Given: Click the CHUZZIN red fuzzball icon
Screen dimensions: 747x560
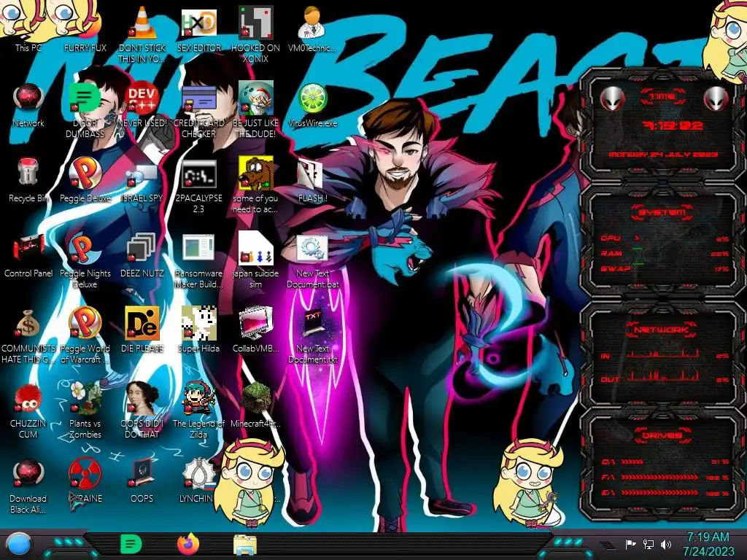Looking at the screenshot, I should (28, 411).
